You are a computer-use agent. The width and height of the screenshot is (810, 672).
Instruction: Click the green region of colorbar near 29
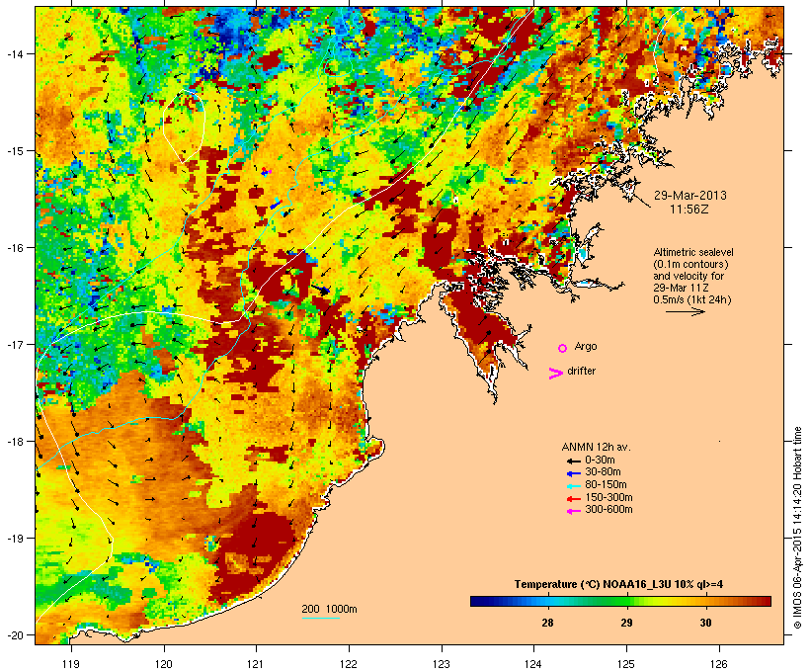point(622,601)
